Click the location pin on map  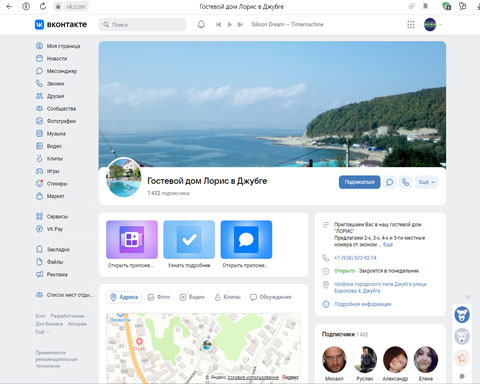point(207,345)
